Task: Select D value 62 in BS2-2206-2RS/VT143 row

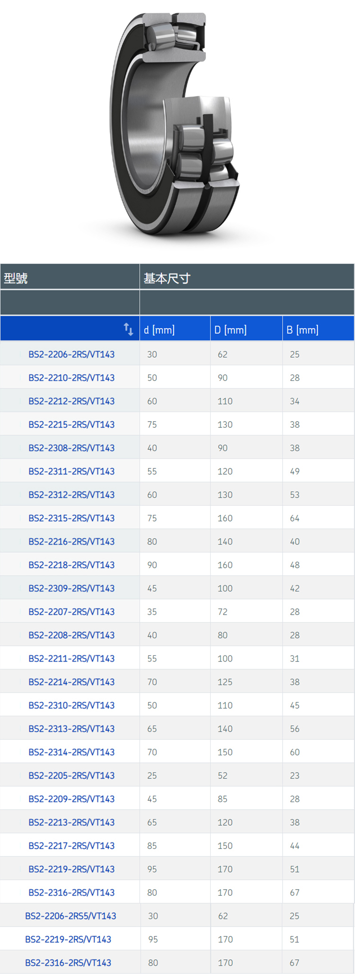Action: coord(222,354)
